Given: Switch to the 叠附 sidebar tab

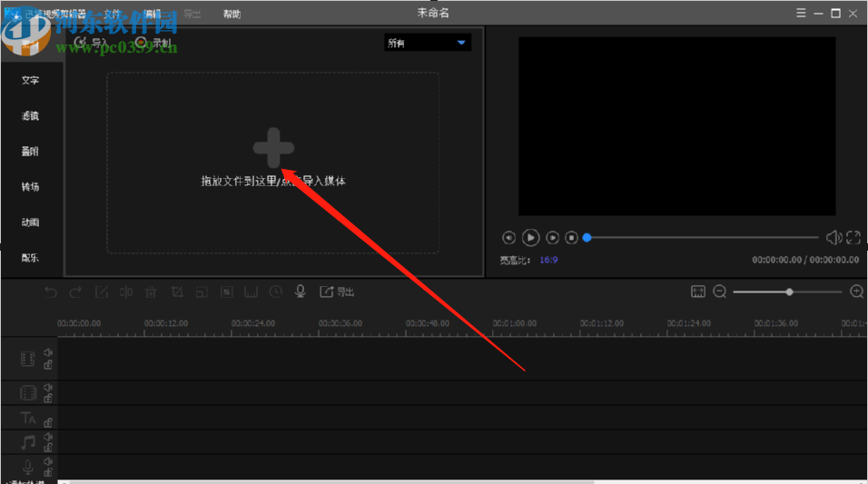Looking at the screenshot, I should click(x=31, y=151).
